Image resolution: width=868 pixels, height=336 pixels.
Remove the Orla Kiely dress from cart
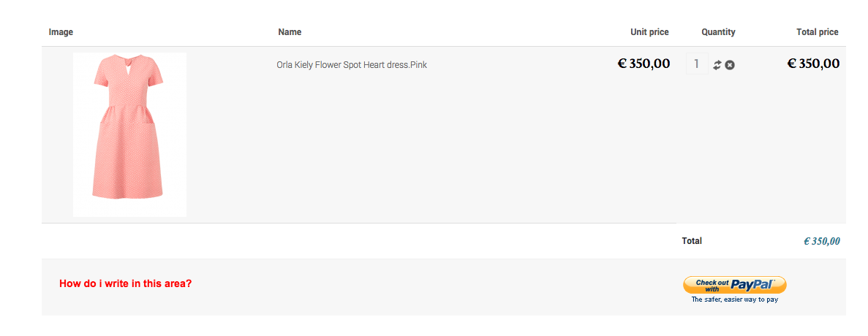coord(730,65)
